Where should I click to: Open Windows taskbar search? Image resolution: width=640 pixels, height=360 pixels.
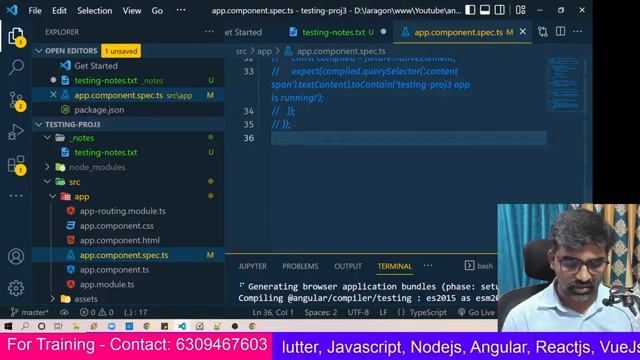pos(25,326)
